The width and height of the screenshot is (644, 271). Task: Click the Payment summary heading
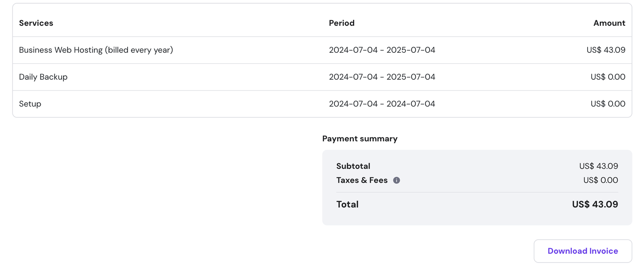click(x=359, y=139)
